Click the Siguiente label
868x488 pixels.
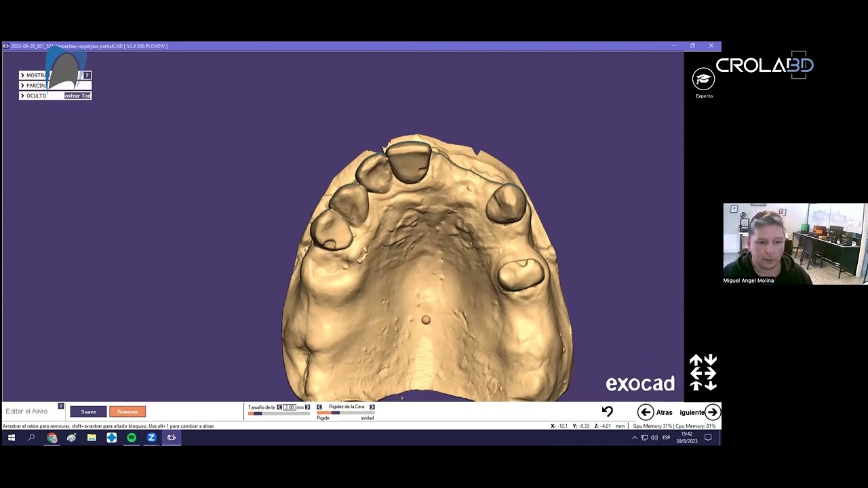click(x=692, y=412)
